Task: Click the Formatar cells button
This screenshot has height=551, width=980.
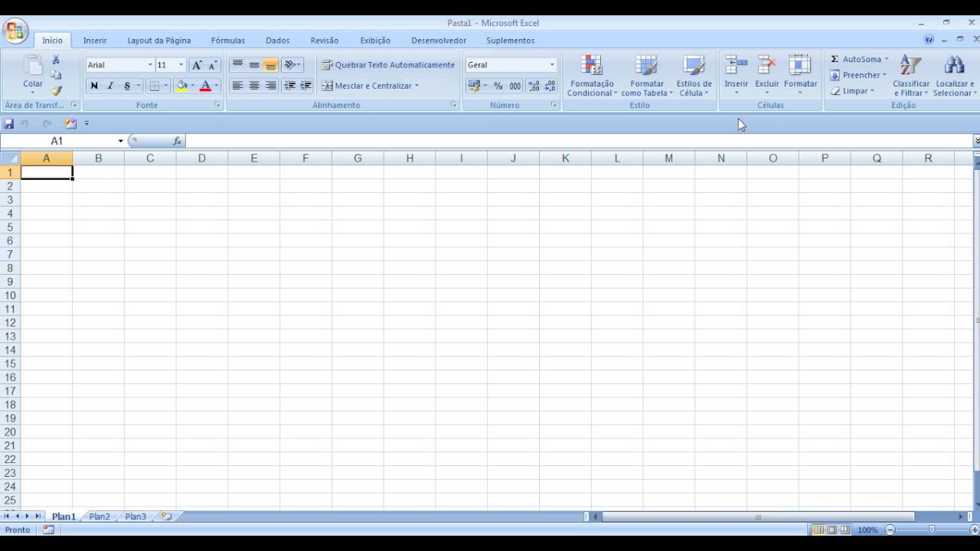Action: pos(800,76)
